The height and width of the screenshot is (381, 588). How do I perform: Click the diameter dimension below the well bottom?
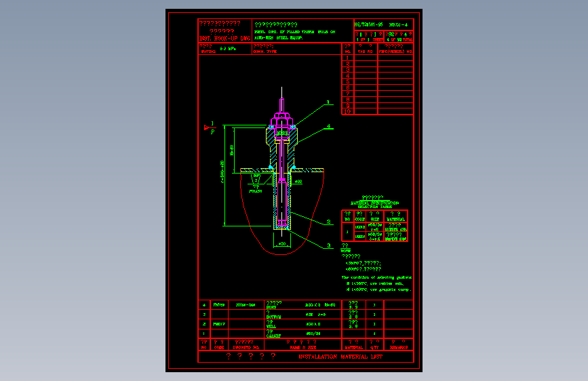(x=282, y=244)
